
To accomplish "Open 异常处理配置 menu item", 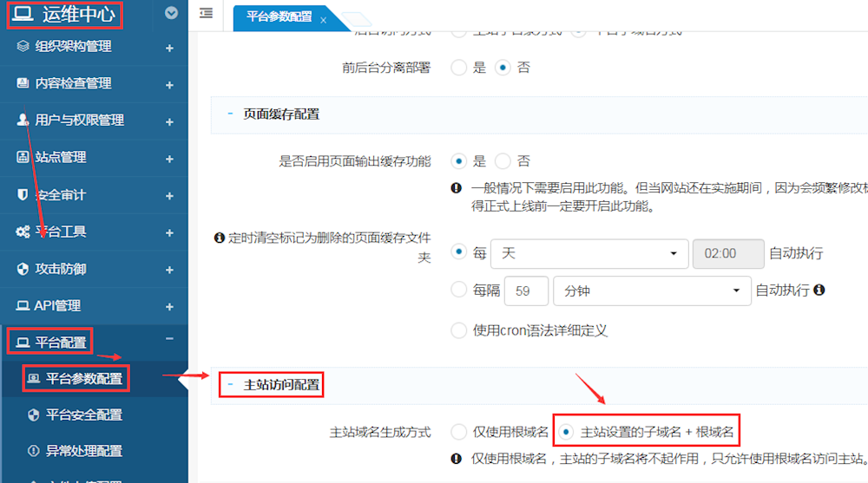I will [x=83, y=451].
